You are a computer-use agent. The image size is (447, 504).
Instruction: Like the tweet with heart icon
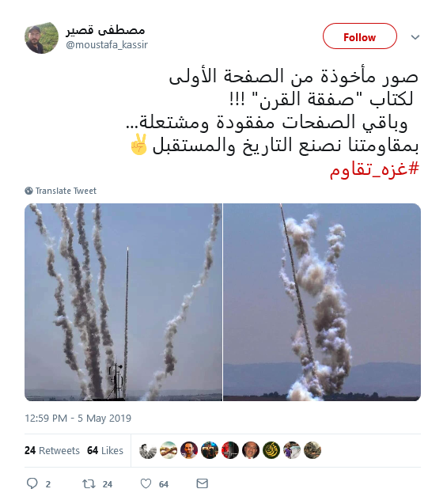[x=146, y=483]
